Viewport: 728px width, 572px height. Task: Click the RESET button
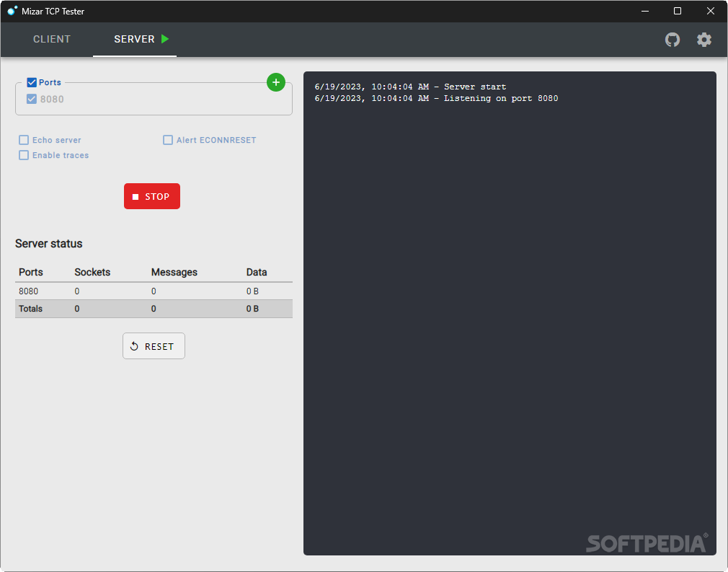pos(154,346)
